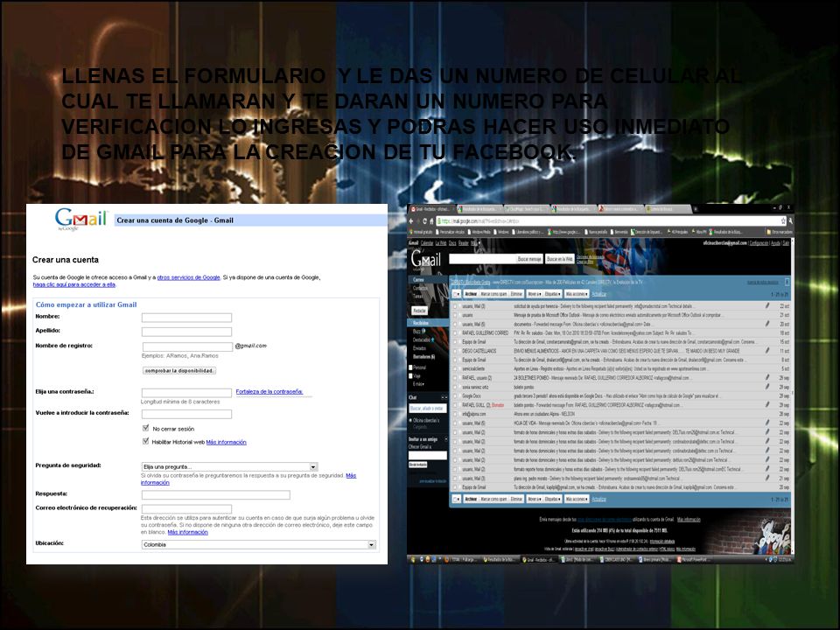Click the Gmail Recibidos taskbar item
Screen dimensions: 840x630
(540, 559)
